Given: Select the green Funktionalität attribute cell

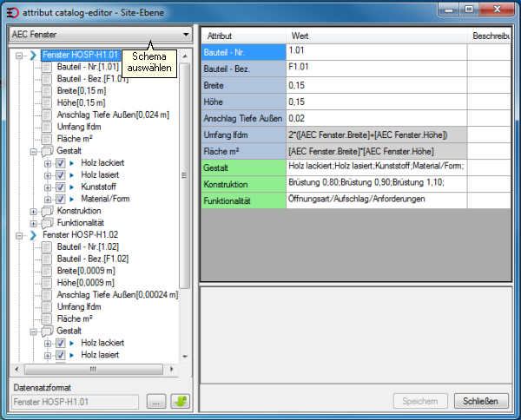Looking at the screenshot, I should pos(243,200).
